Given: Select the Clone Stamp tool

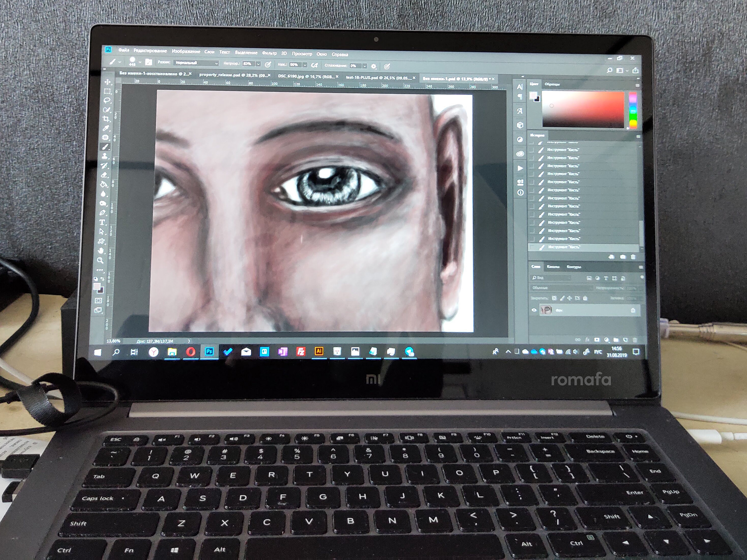Looking at the screenshot, I should tap(105, 156).
